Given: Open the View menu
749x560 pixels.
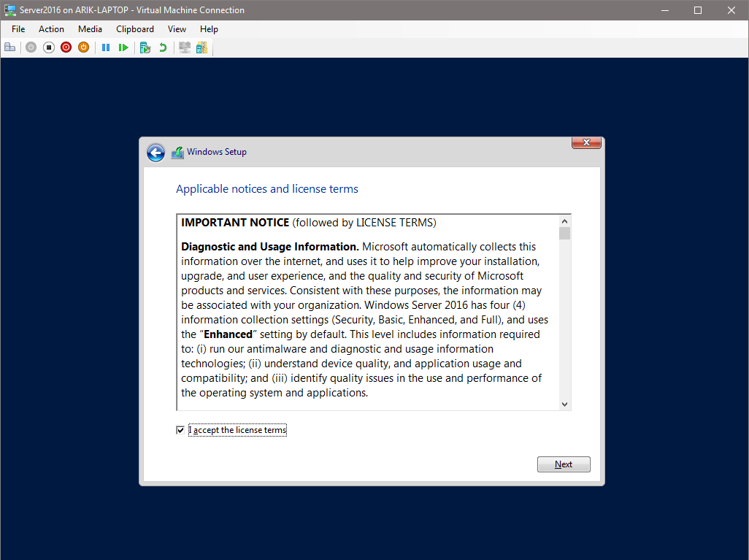Looking at the screenshot, I should click(x=177, y=29).
